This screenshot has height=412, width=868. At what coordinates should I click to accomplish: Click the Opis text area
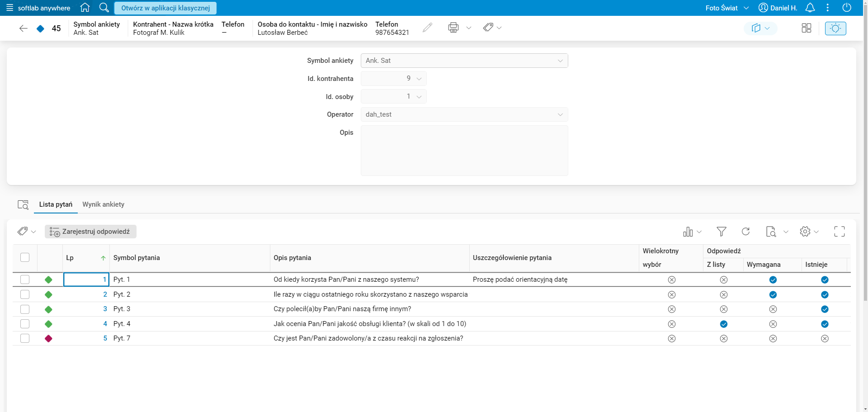coord(464,151)
